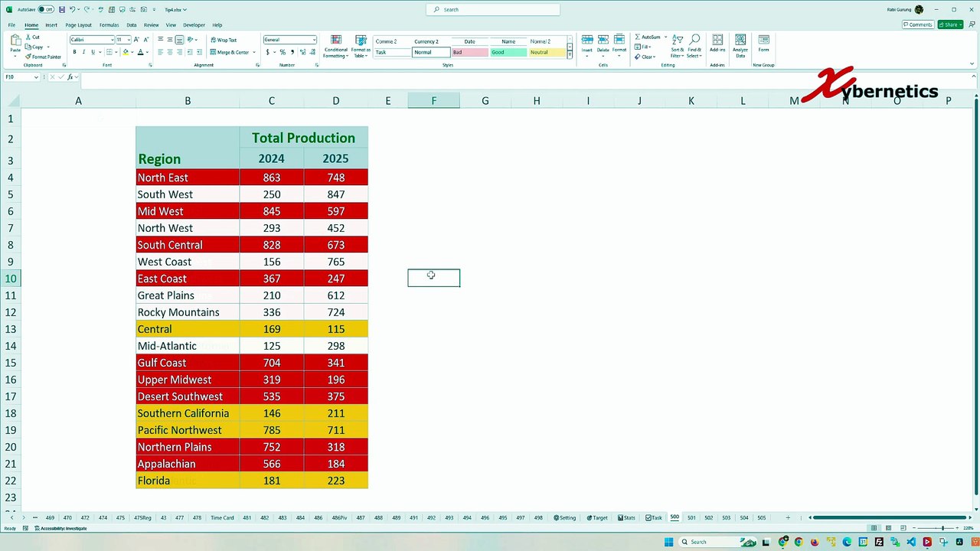Switch to the Formulas tab
This screenshot has width=980, height=551.
109,25
